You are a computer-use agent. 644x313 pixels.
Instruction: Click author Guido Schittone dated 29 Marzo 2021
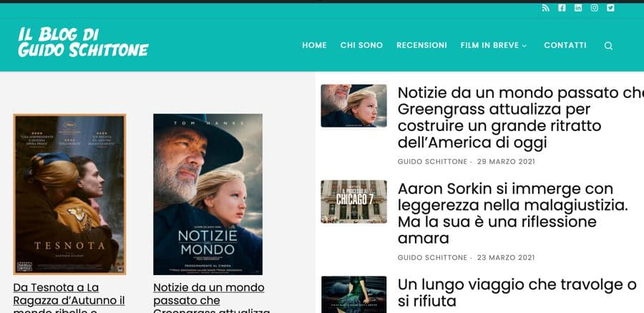pos(432,162)
